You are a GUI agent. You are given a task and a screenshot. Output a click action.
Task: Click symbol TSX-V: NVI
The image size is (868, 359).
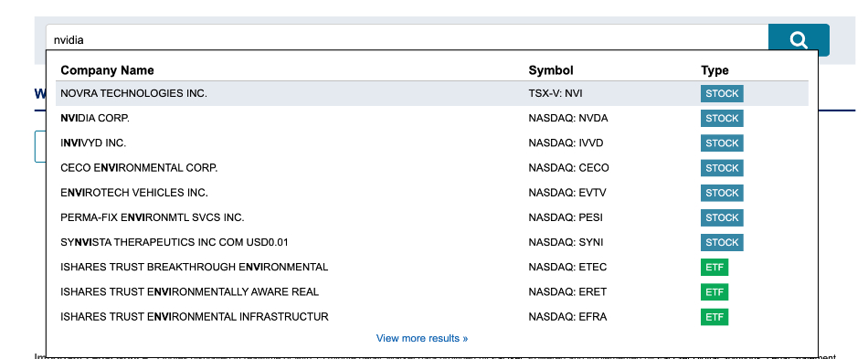pyautogui.click(x=556, y=93)
